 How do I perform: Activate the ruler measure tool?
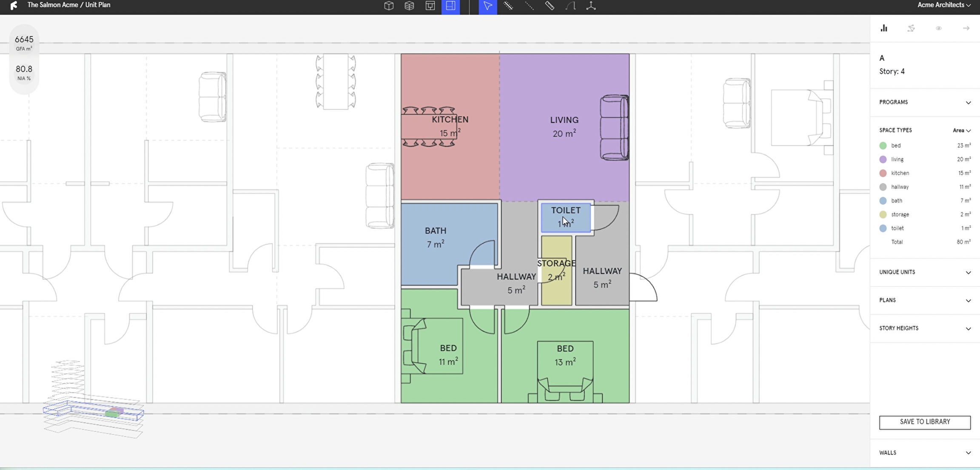[x=550, y=6]
